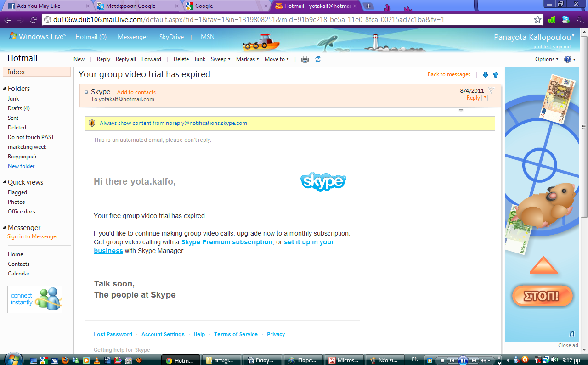Click the shield icon in yellow bar

tap(92, 123)
